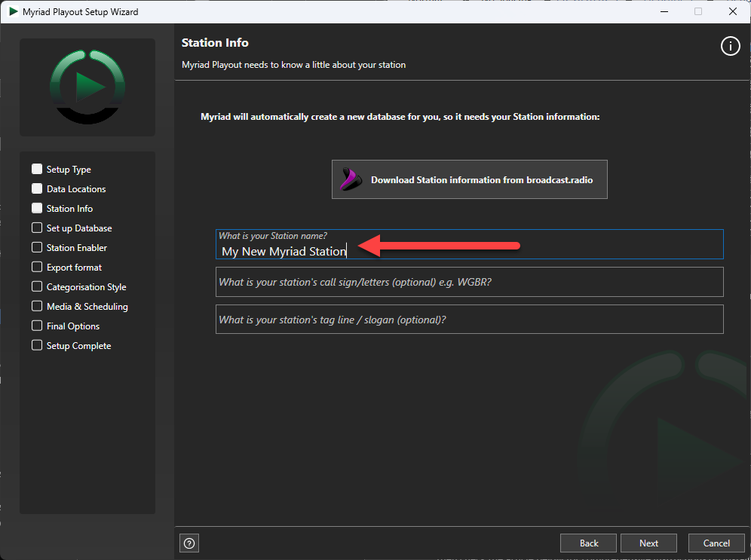Click the 'Station Info' page heading
This screenshot has height=560, width=751.
tap(215, 43)
